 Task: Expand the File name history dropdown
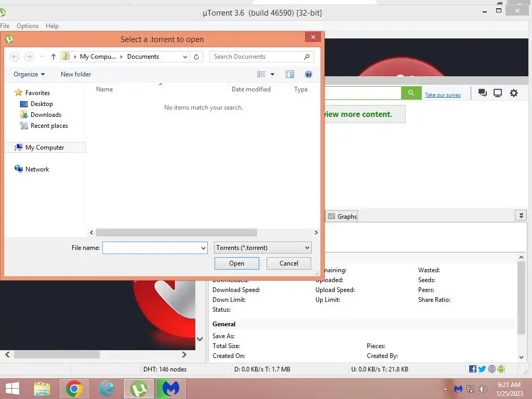pos(203,248)
